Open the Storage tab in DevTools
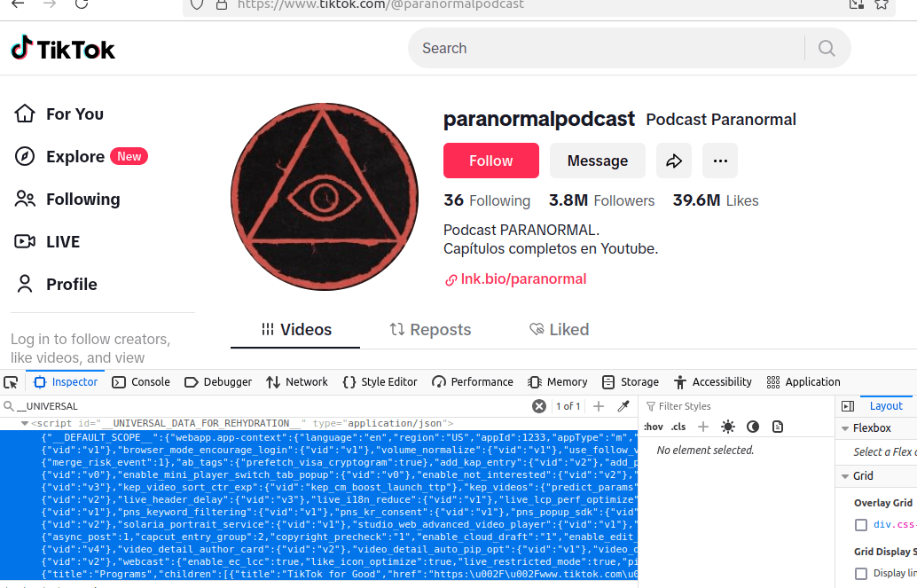The width and height of the screenshot is (917, 588). [631, 382]
